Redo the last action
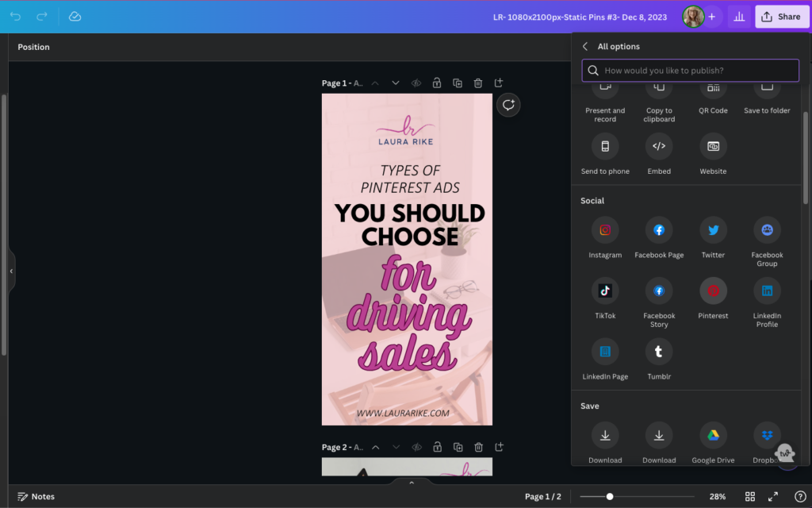The width and height of the screenshot is (812, 508). tap(42, 17)
